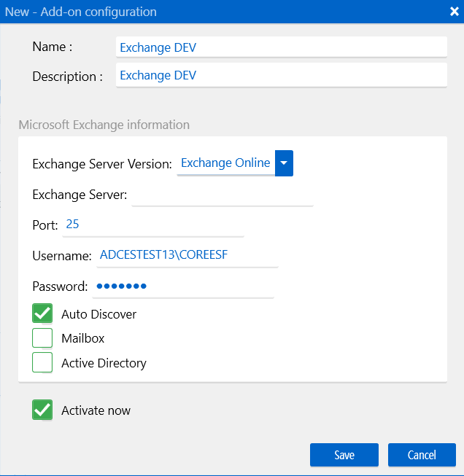The width and height of the screenshot is (464, 476).
Task: Cancel the add-on configuration
Action: 422,455
